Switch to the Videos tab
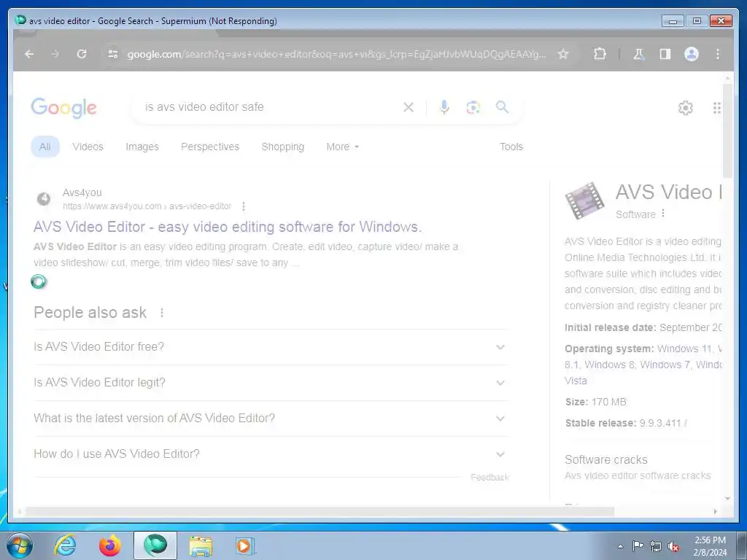Screen dimensions: 747x560 click(x=88, y=147)
